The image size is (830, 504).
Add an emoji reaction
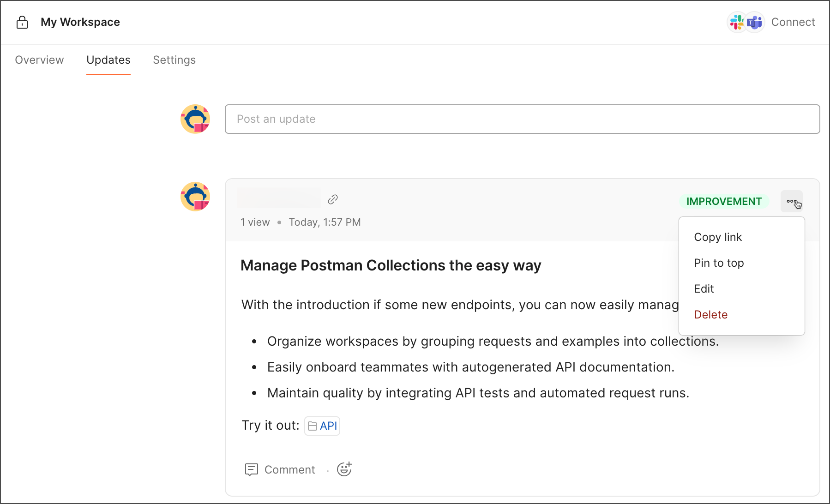click(344, 469)
